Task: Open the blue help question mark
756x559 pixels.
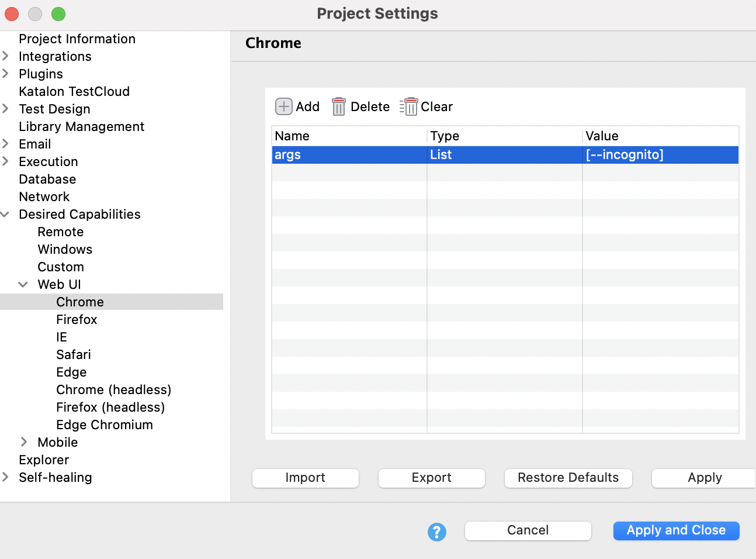Action: click(436, 532)
